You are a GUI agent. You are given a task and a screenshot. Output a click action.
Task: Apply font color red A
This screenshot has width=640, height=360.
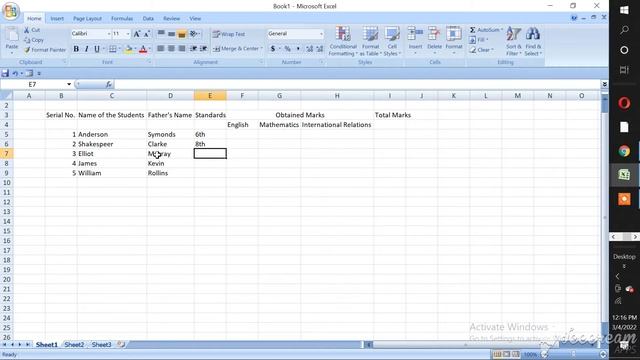[x=143, y=49]
